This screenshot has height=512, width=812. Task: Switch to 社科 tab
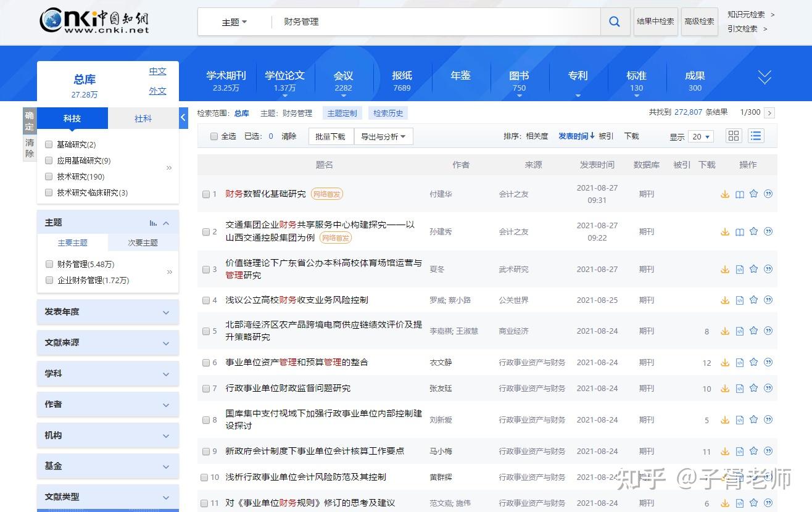click(x=143, y=118)
